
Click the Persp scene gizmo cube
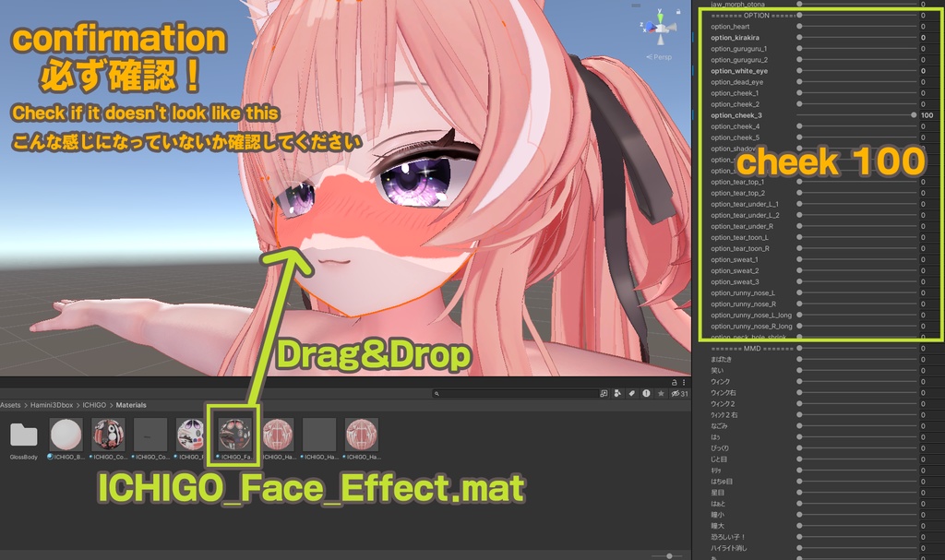click(662, 28)
